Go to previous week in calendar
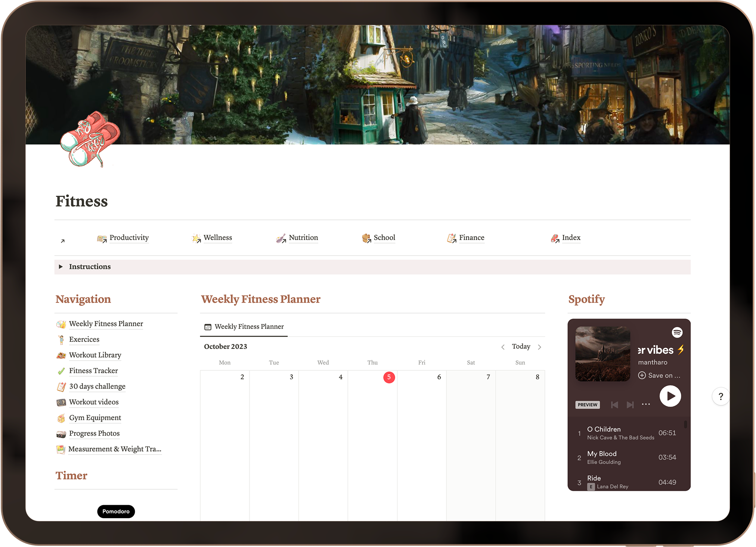This screenshot has width=756, height=547. click(503, 347)
